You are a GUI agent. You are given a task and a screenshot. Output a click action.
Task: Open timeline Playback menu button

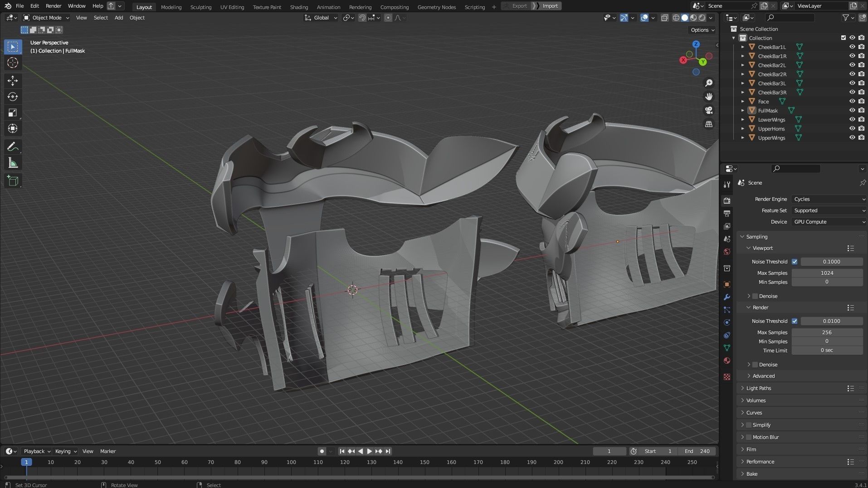coord(37,451)
